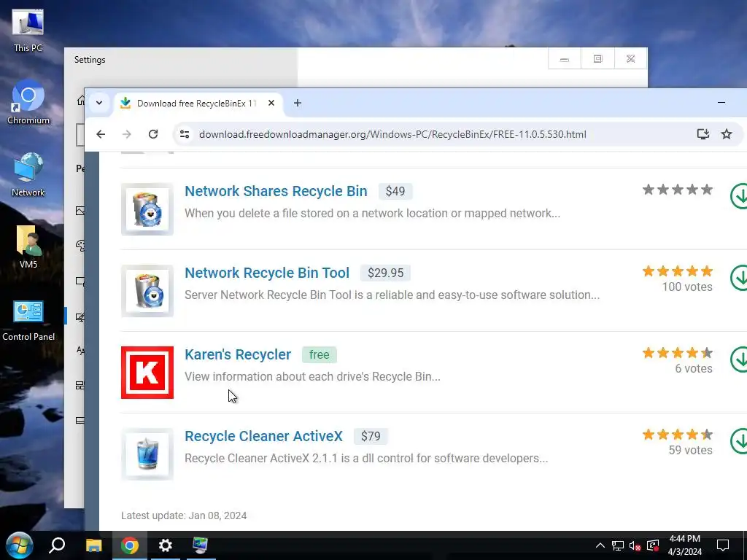
Task: Minimize the Settings window
Action: [565, 59]
